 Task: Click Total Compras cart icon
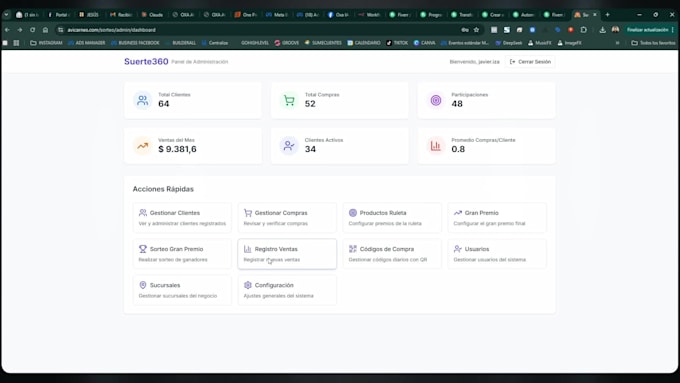point(289,100)
